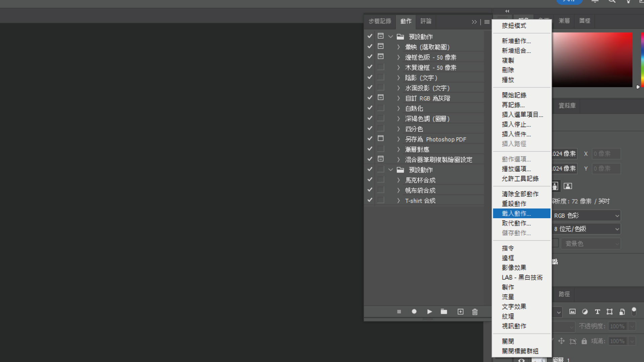Expand the 漸層對應 action
This screenshot has width=644, height=362.
[x=398, y=149]
